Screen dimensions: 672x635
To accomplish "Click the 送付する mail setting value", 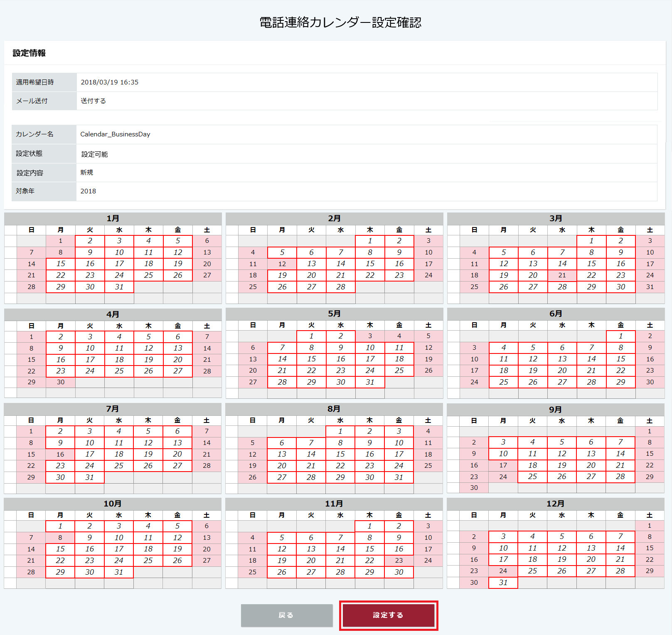I will coord(94,101).
